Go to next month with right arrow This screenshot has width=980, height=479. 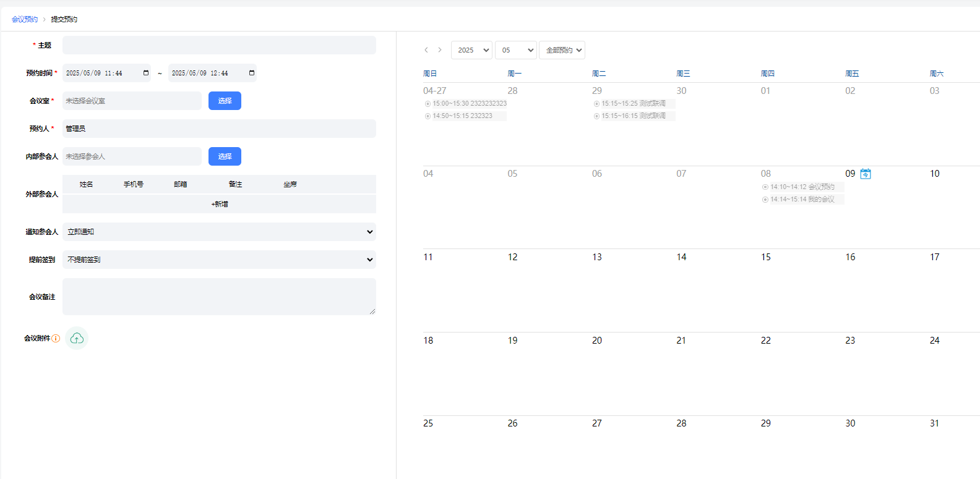(x=440, y=50)
